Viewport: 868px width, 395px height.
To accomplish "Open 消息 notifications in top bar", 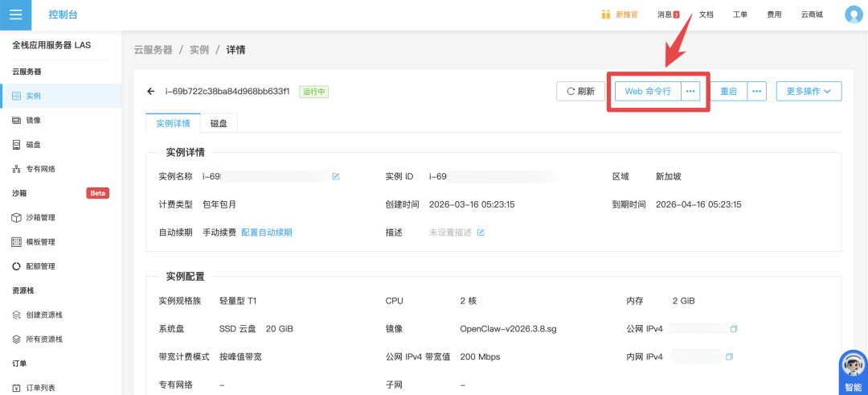I will [x=668, y=14].
